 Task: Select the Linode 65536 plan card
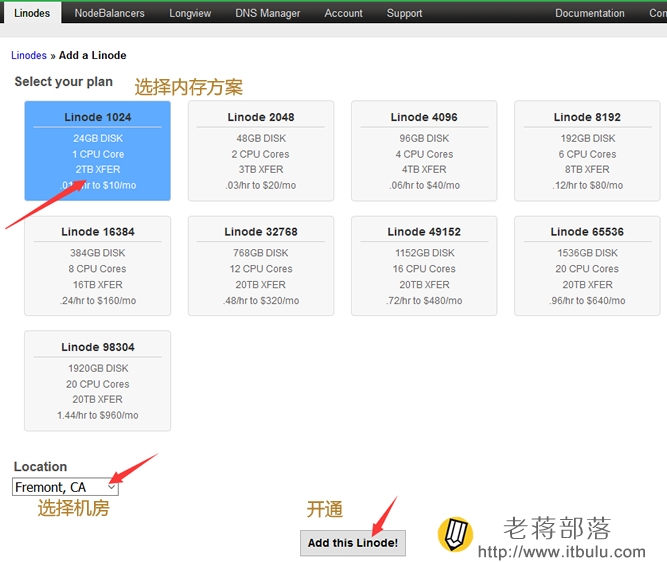[x=587, y=266]
